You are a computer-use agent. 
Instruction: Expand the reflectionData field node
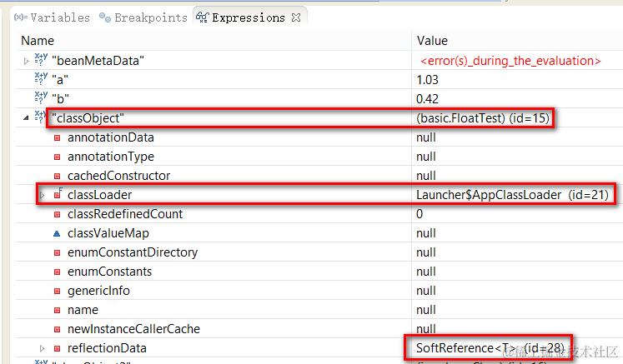click(x=42, y=348)
